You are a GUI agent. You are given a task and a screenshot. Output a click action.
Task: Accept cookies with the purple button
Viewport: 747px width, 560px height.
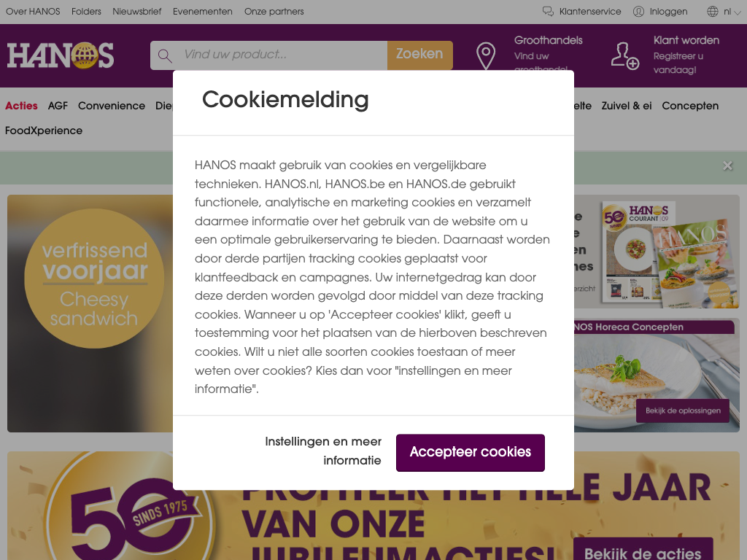click(x=471, y=452)
